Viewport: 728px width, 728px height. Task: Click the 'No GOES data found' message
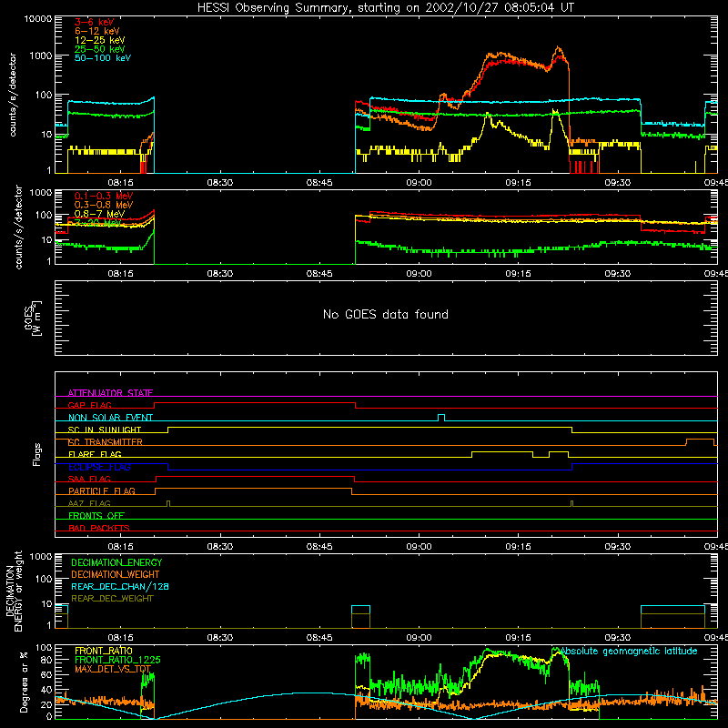click(385, 314)
